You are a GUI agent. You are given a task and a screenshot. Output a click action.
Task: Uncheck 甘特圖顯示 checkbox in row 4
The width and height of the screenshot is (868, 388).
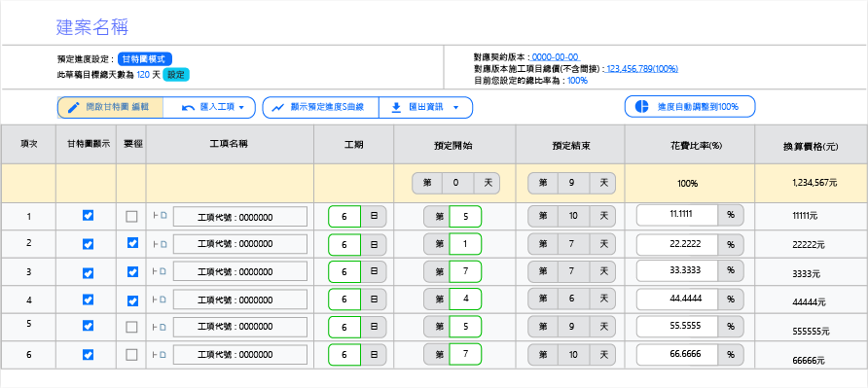tap(88, 300)
